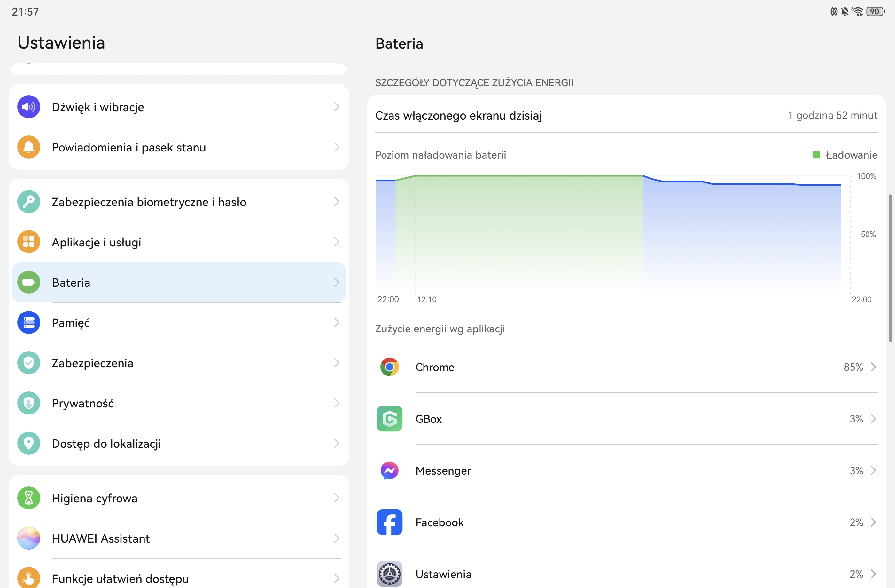Tap the green Bateria icon in sidebar
The image size is (895, 588).
click(x=28, y=282)
